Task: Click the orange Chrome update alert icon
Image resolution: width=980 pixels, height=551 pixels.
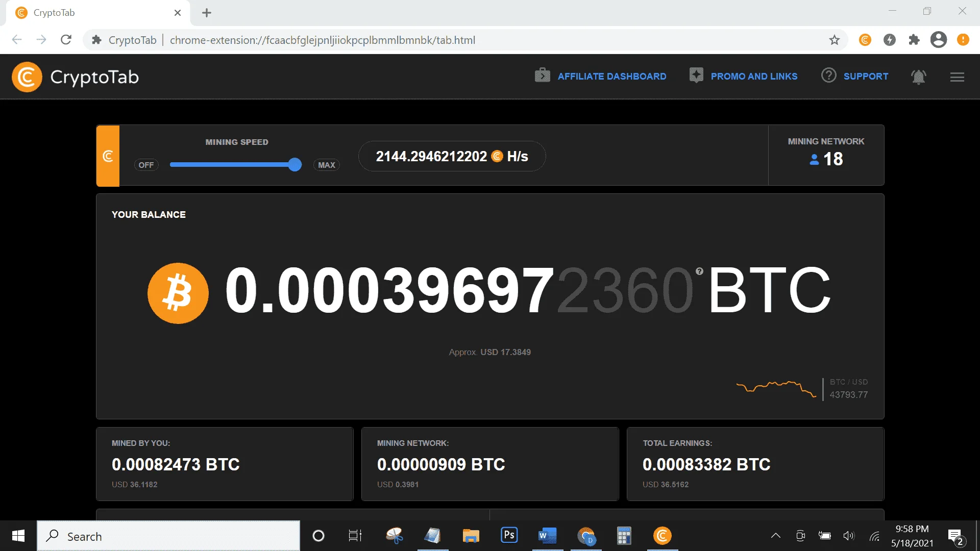Action: click(x=963, y=40)
